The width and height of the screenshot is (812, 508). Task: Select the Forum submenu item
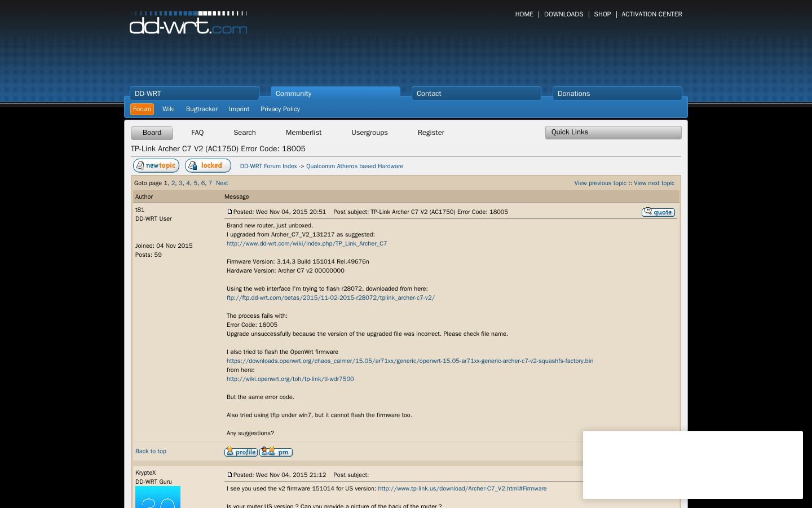tap(142, 109)
